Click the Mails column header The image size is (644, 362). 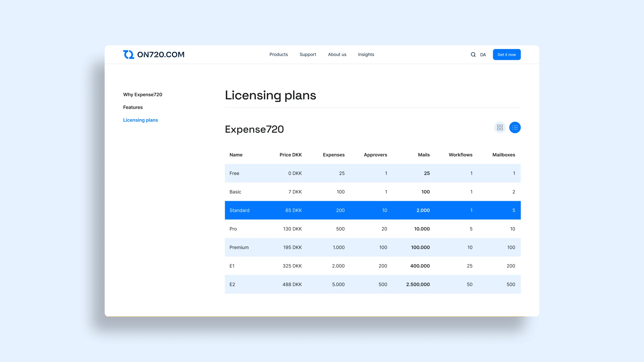(x=424, y=155)
